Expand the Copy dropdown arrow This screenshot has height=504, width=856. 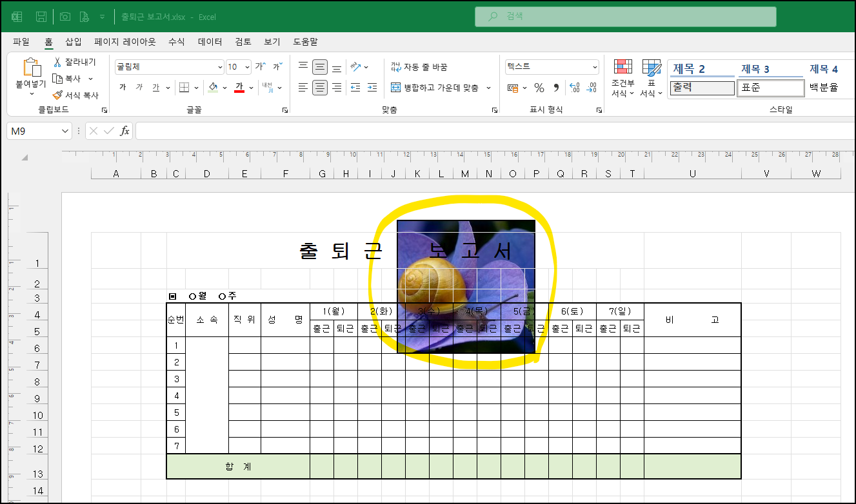(90, 79)
